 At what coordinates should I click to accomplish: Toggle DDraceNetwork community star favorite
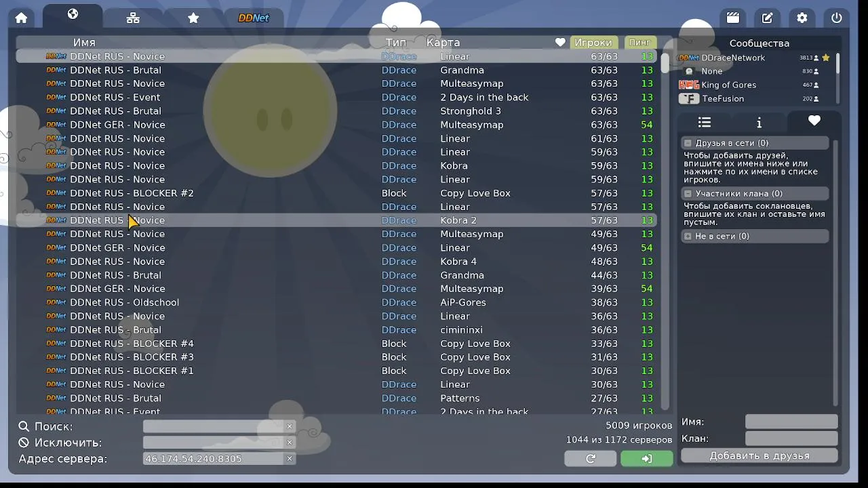826,58
